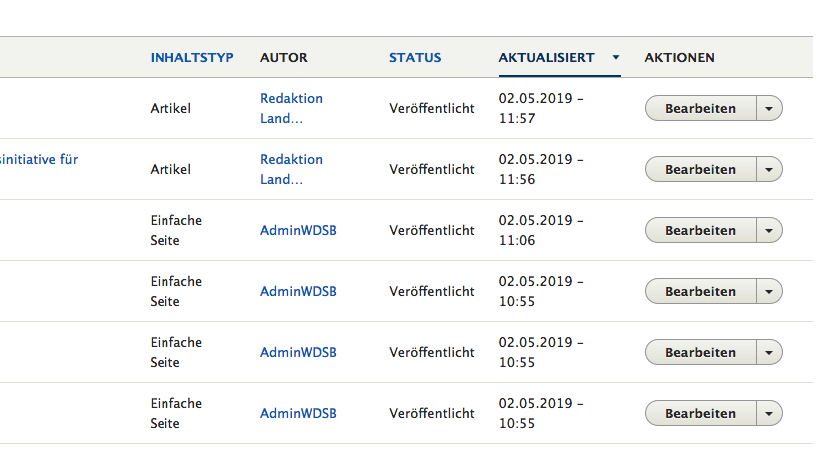Open Redaktion Land author in second row
Screen dimensions: 816x456
point(291,169)
